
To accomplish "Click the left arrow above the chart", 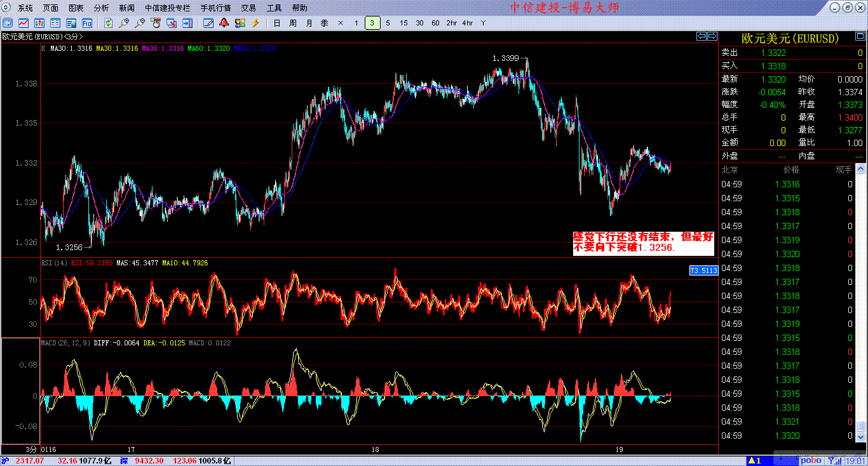I will 702,36.
